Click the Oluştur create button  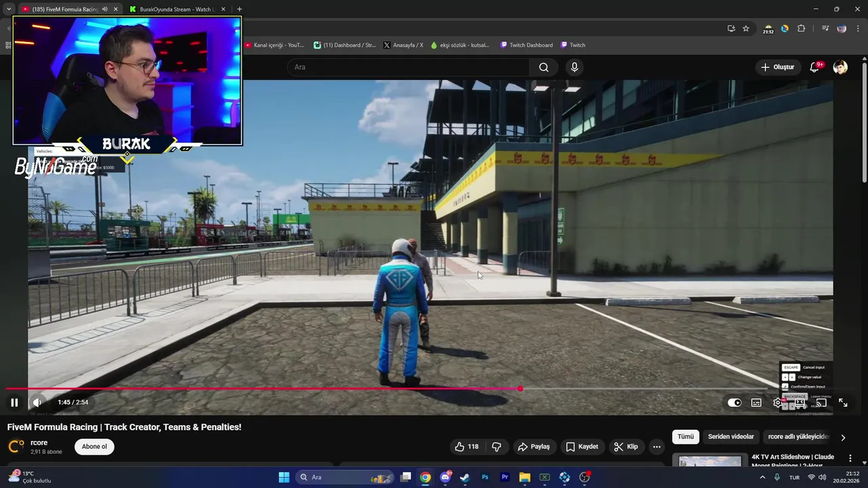click(777, 67)
